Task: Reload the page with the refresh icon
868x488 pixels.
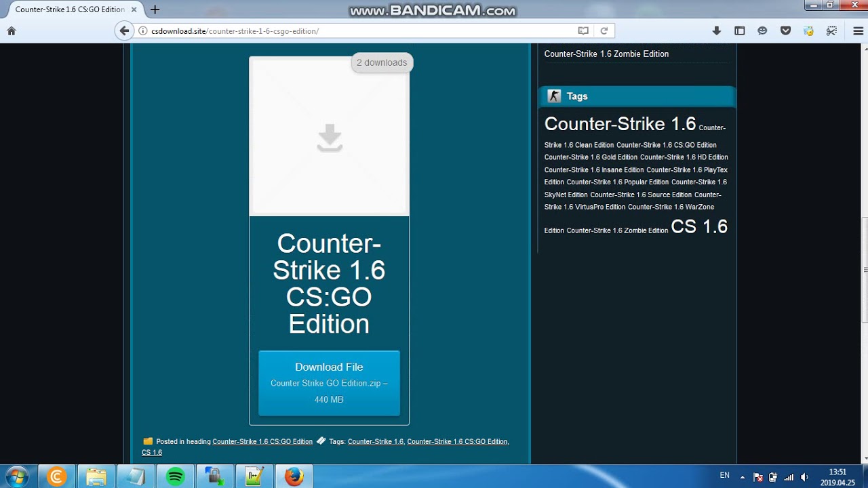Action: coord(604,30)
